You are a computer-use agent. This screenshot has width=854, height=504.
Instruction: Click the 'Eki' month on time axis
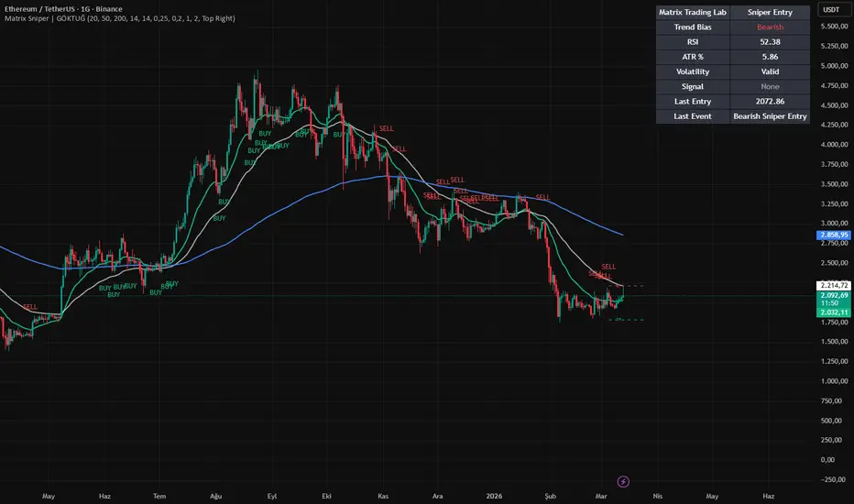[x=327, y=496]
